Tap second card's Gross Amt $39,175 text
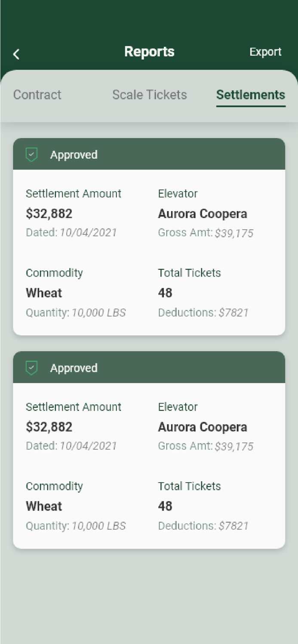298x644 pixels. pyautogui.click(x=206, y=447)
